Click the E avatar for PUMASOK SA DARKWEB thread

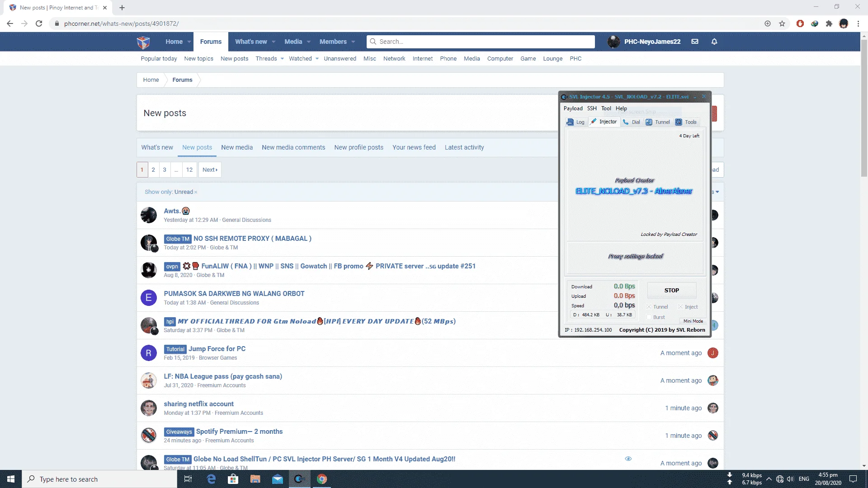[x=148, y=298]
